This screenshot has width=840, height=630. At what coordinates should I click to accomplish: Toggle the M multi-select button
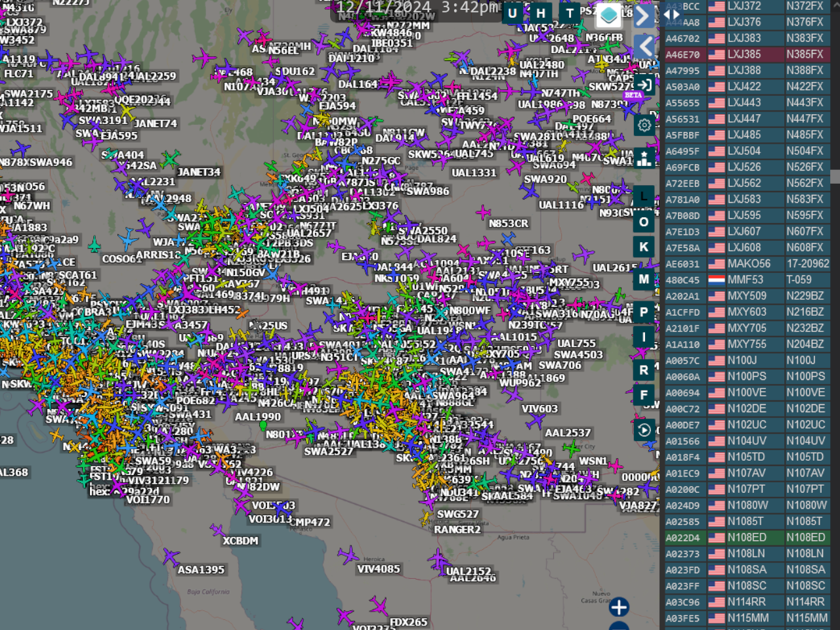tap(644, 279)
